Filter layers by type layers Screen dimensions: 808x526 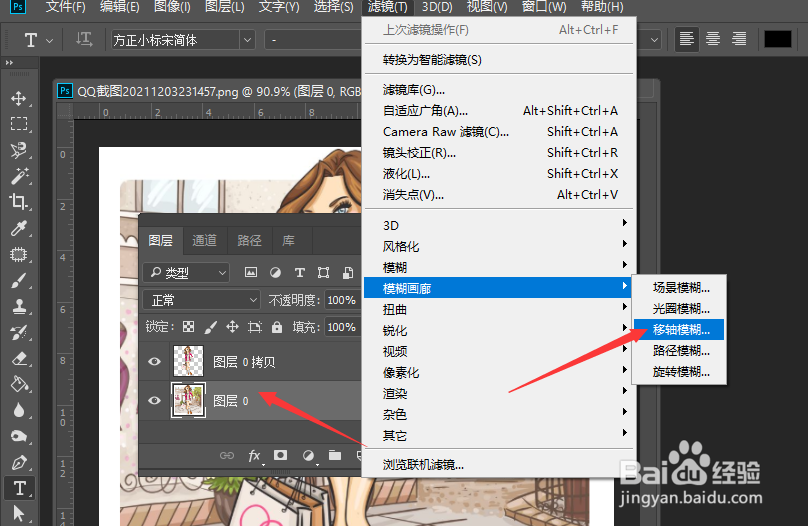coord(299,273)
